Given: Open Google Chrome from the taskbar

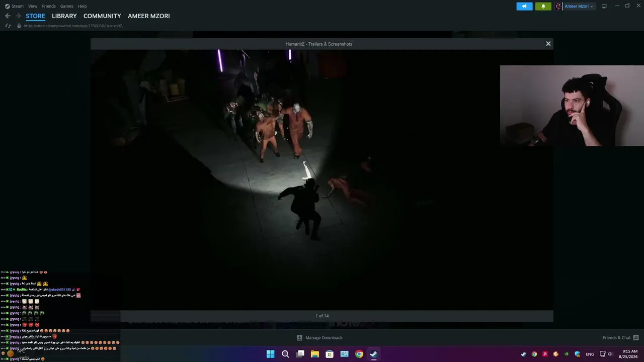Looking at the screenshot, I should [x=359, y=354].
